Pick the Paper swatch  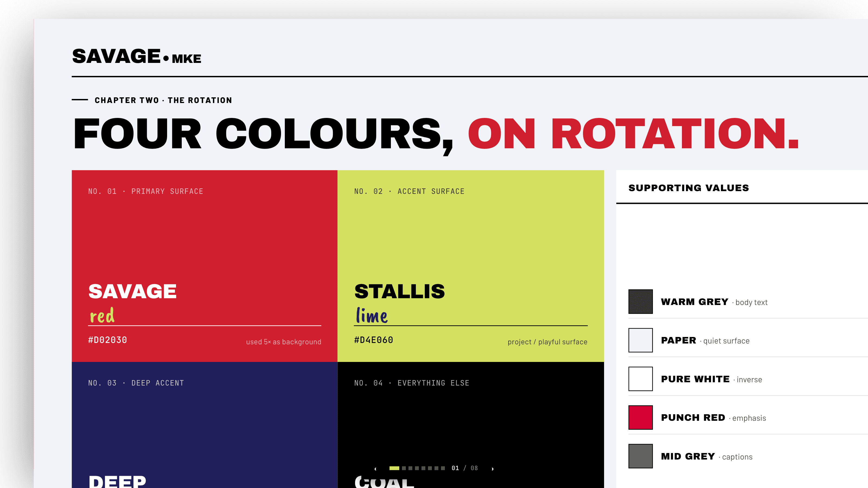[x=640, y=340]
